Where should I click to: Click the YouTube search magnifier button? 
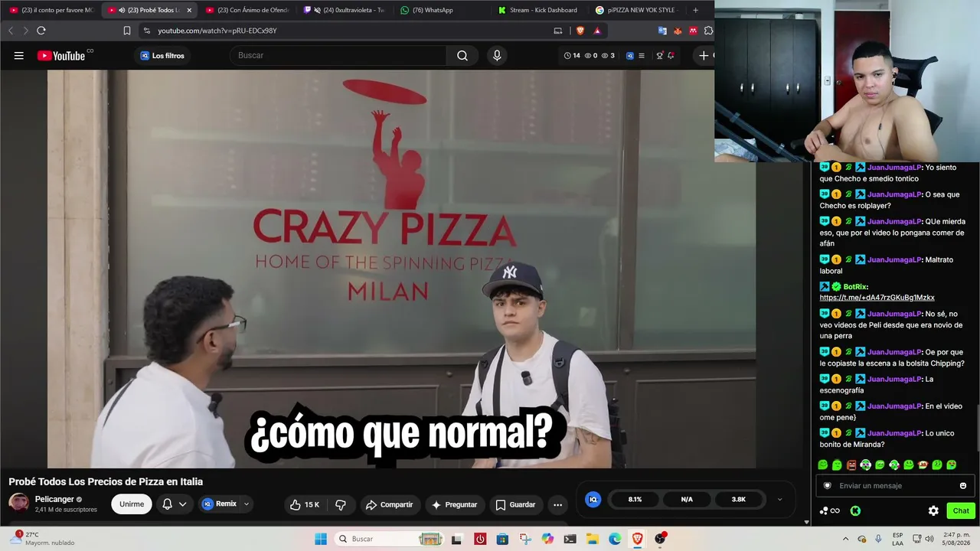462,55
